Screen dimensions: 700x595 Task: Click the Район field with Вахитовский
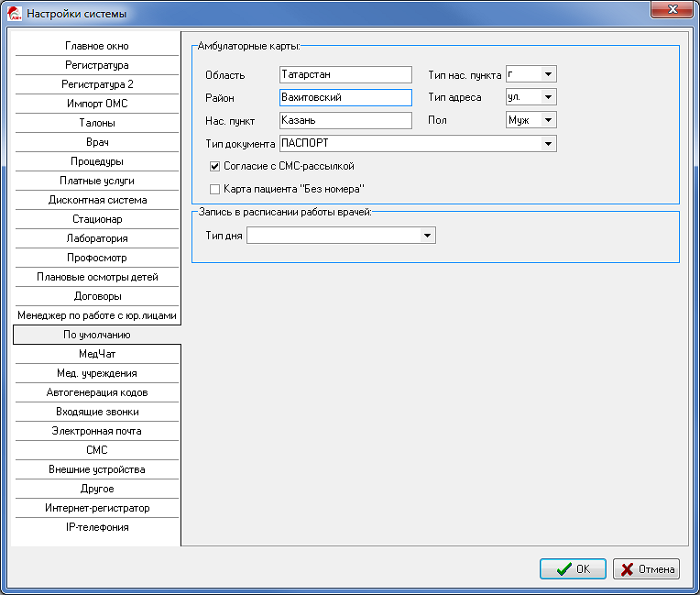pos(345,97)
